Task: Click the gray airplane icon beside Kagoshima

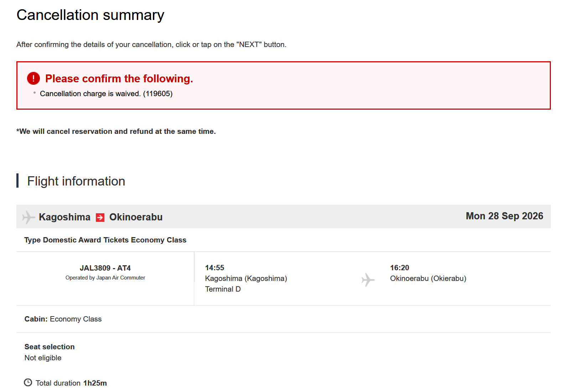Action: pyautogui.click(x=29, y=217)
